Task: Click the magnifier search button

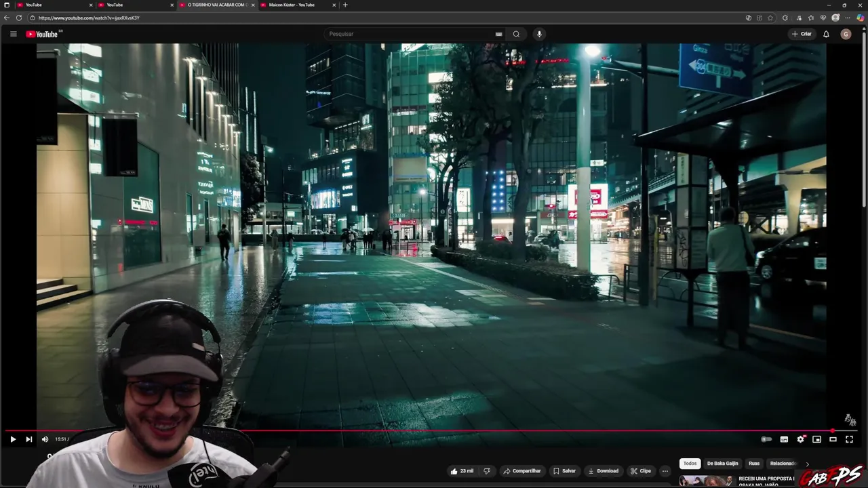Action: 516,34
